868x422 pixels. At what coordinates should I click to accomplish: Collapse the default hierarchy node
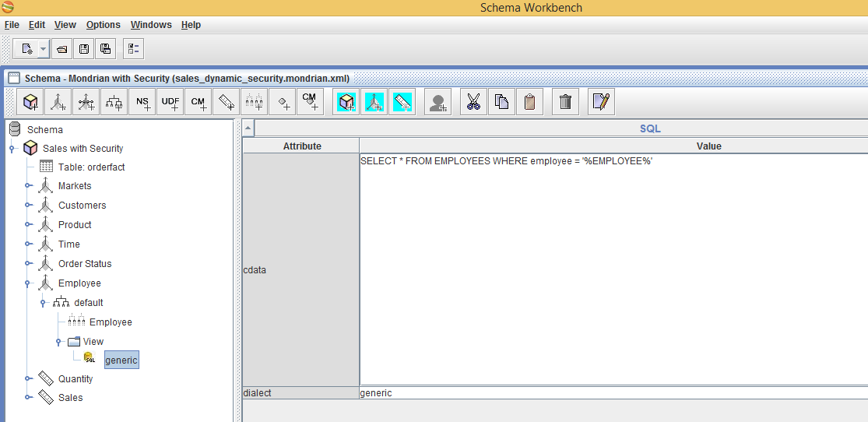[43, 303]
